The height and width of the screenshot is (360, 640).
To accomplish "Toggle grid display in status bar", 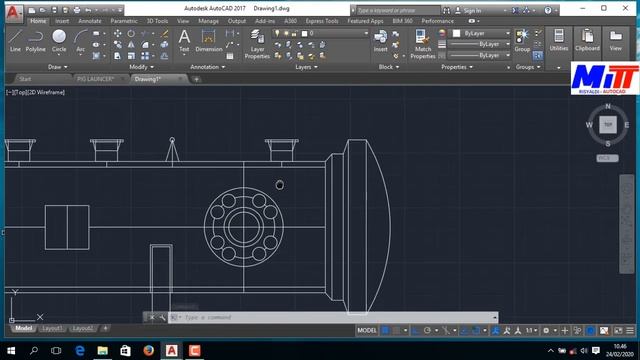I will [x=385, y=331].
